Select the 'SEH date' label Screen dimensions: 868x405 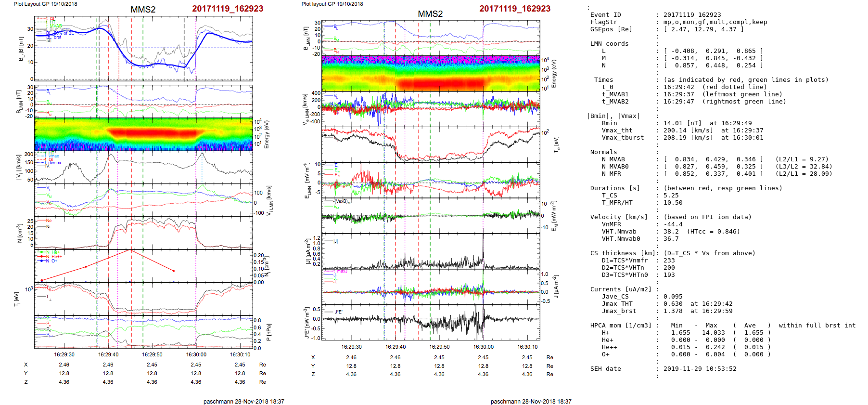point(605,369)
